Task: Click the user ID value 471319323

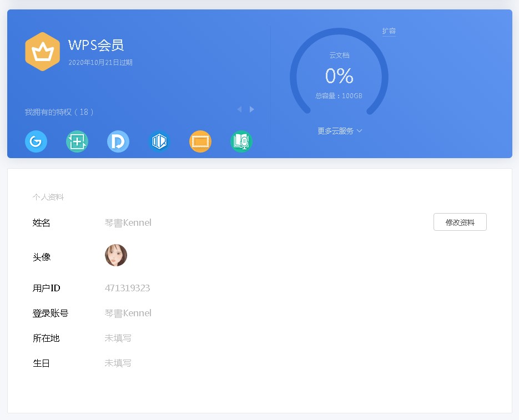Action: tap(128, 288)
